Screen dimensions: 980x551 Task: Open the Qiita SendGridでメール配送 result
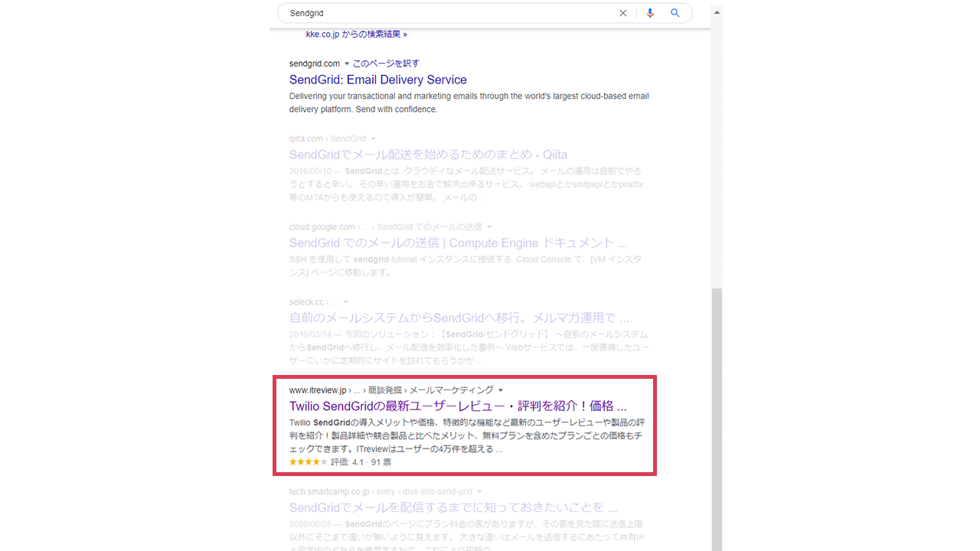pyautogui.click(x=428, y=155)
